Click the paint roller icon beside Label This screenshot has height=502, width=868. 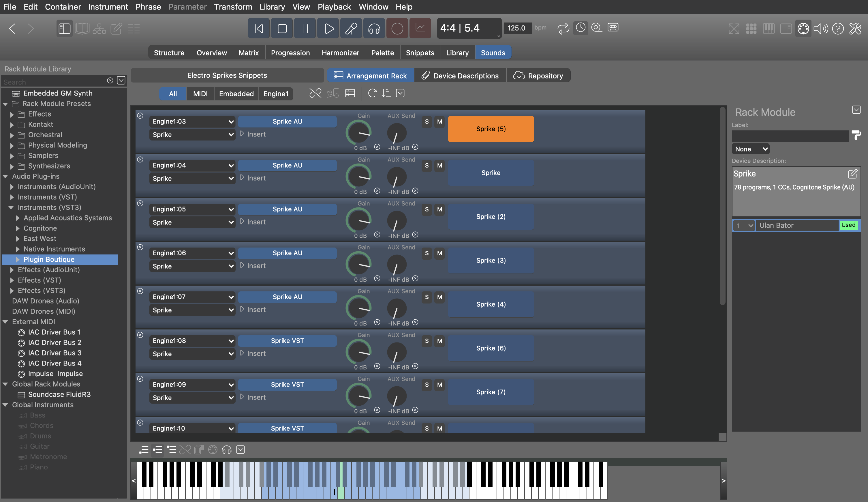[x=856, y=135]
